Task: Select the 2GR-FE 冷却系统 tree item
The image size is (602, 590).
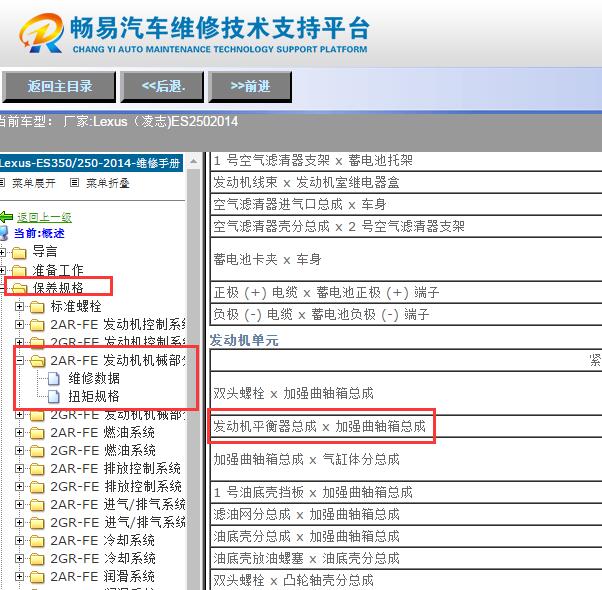Action: point(103,558)
